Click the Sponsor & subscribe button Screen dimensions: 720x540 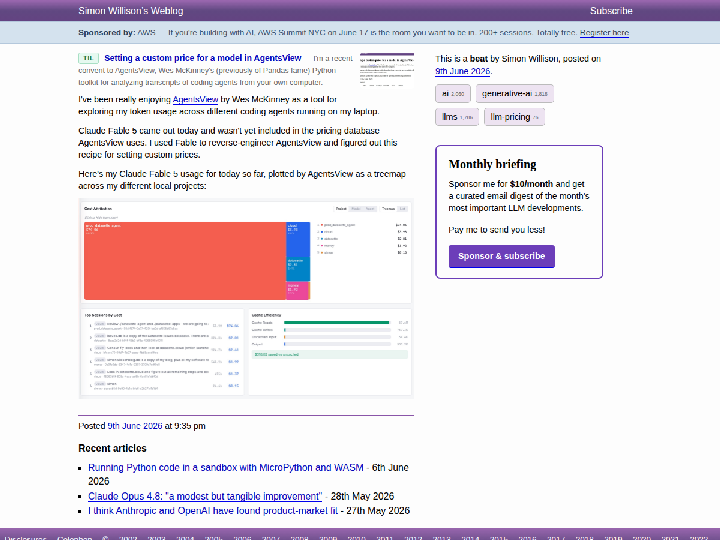coord(501,256)
